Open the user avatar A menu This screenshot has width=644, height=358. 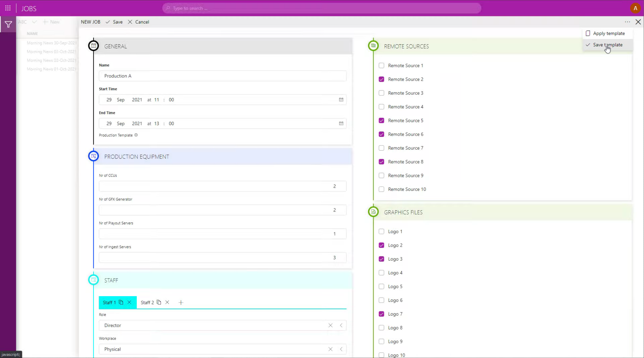point(635,8)
